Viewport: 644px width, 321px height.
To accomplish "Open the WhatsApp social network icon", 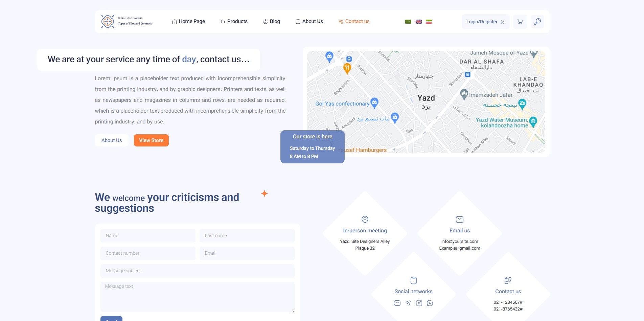I will (430, 303).
